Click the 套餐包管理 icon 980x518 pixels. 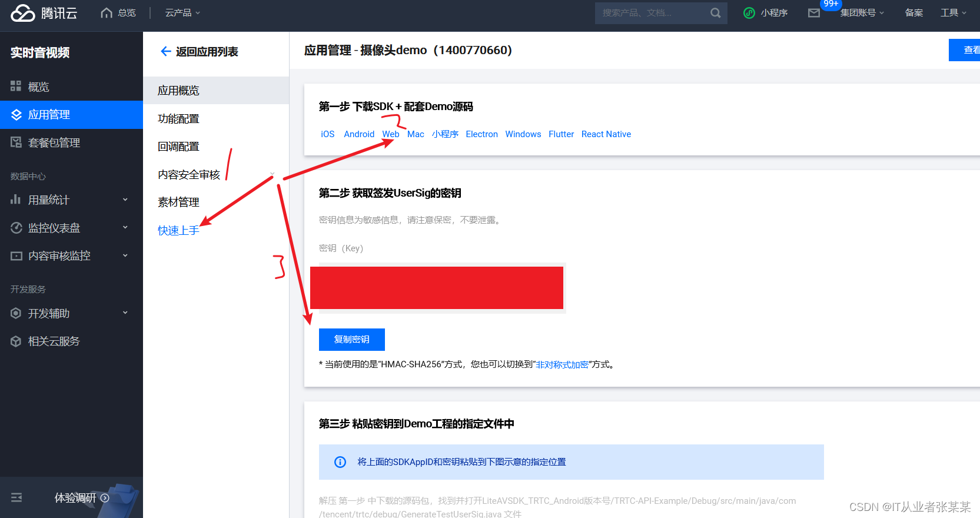(16, 142)
